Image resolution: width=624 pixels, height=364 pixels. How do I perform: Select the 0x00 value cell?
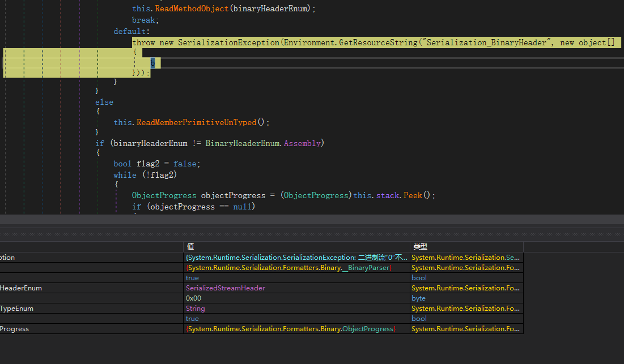[x=296, y=298]
